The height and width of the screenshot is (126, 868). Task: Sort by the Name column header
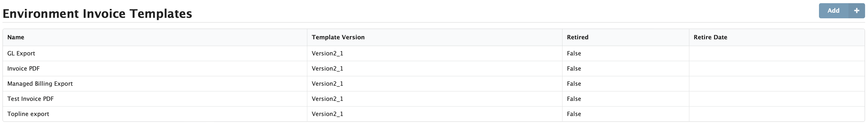16,37
